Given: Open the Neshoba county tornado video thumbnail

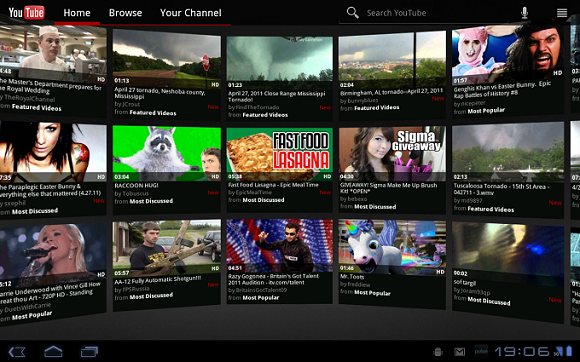Looking at the screenshot, I should pos(167,58).
